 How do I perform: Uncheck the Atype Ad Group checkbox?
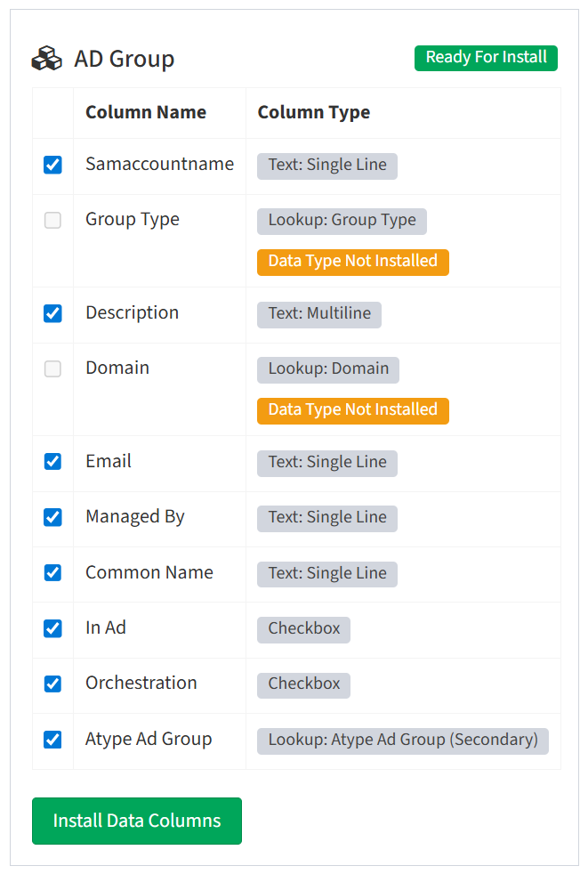click(53, 740)
